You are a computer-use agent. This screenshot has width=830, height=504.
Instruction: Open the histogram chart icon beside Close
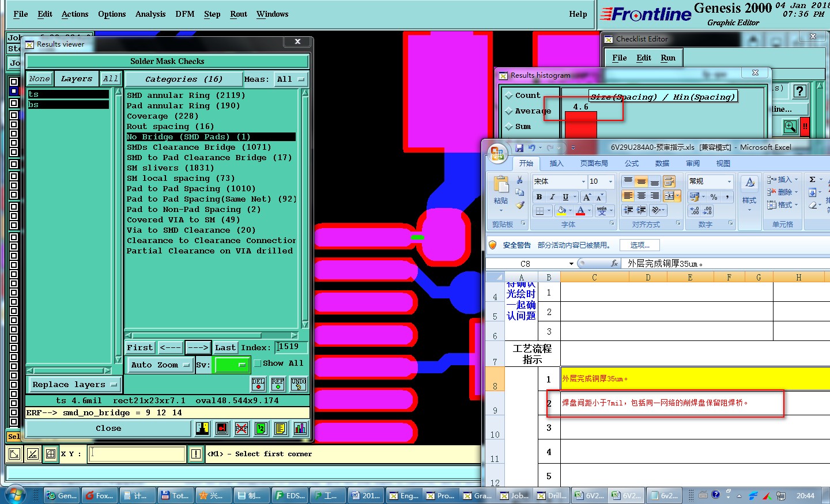click(x=300, y=428)
